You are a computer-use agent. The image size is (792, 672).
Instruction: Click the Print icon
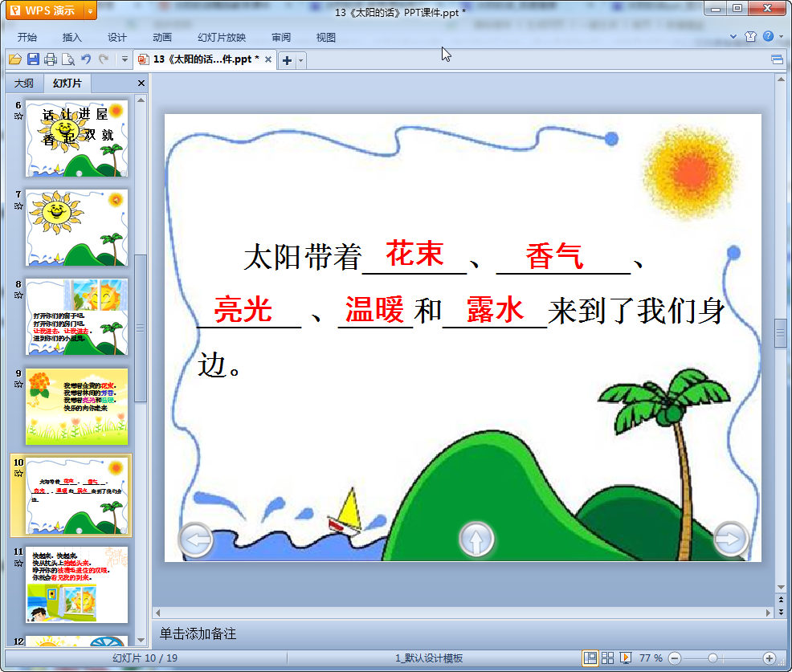click(51, 59)
